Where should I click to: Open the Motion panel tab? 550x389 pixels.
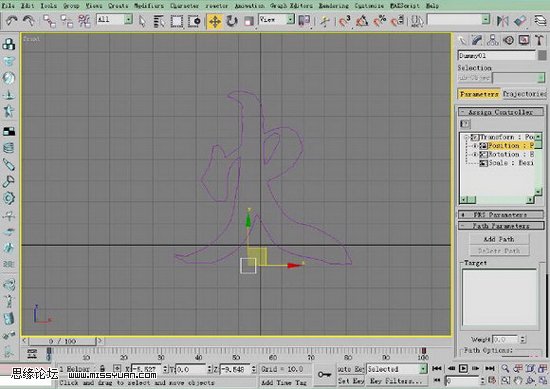click(x=508, y=40)
